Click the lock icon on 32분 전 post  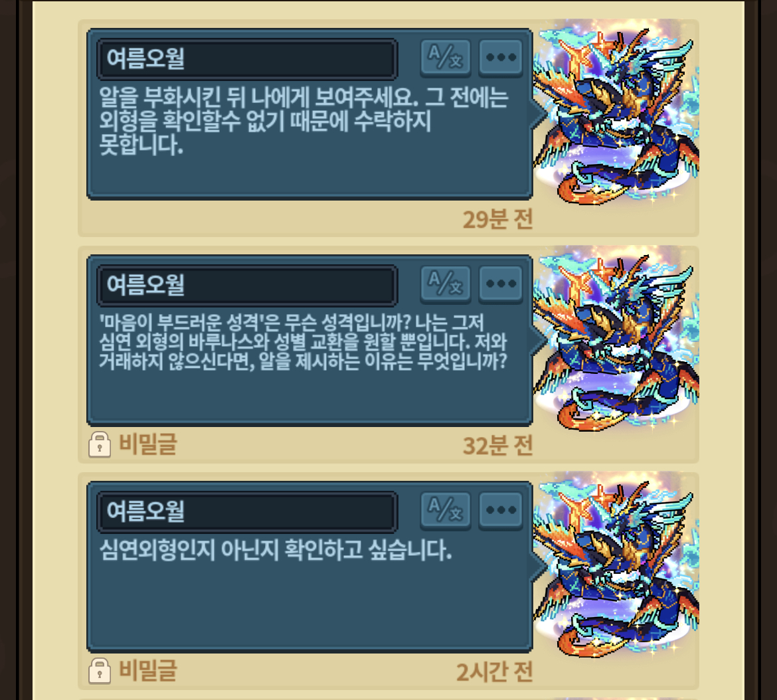(x=100, y=444)
